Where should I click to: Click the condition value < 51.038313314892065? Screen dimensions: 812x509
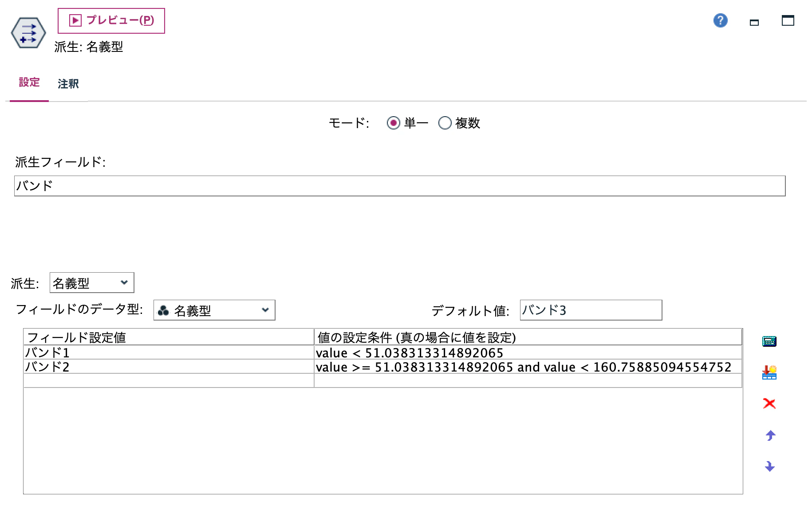[x=528, y=352]
